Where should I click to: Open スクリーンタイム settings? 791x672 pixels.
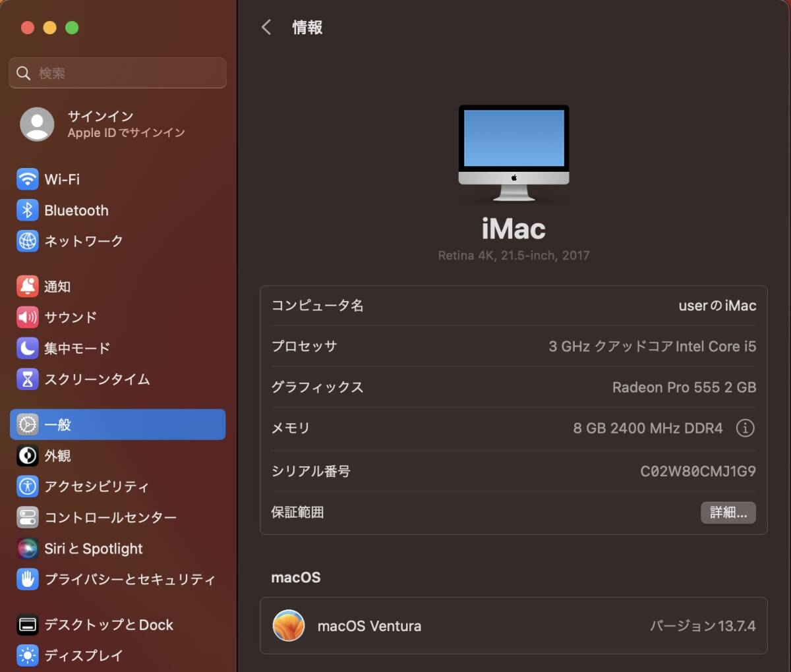pos(118,379)
